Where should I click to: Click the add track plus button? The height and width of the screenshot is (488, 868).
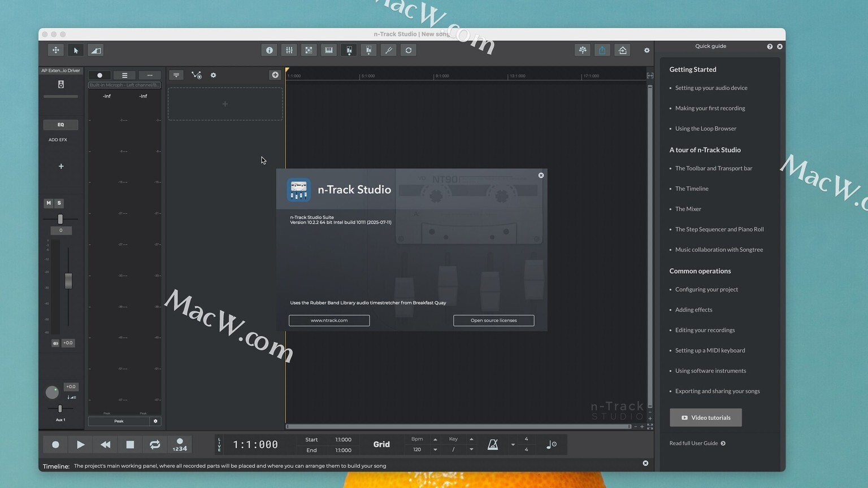pyautogui.click(x=275, y=75)
